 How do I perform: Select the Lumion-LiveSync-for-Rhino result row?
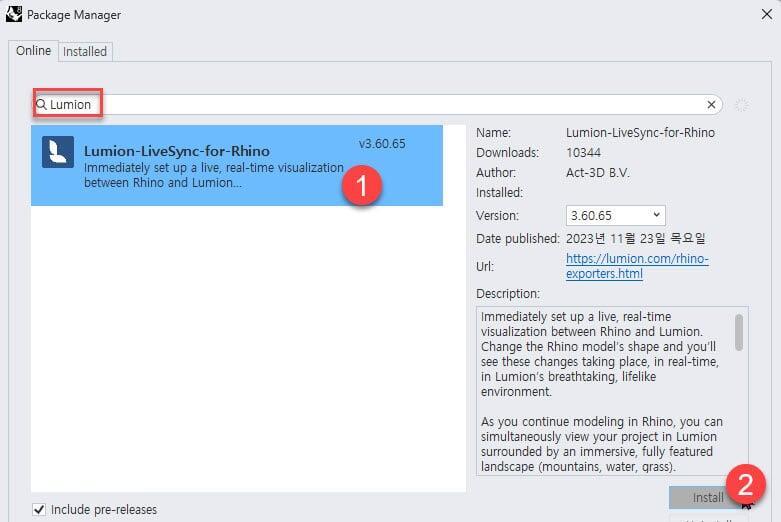(x=237, y=165)
